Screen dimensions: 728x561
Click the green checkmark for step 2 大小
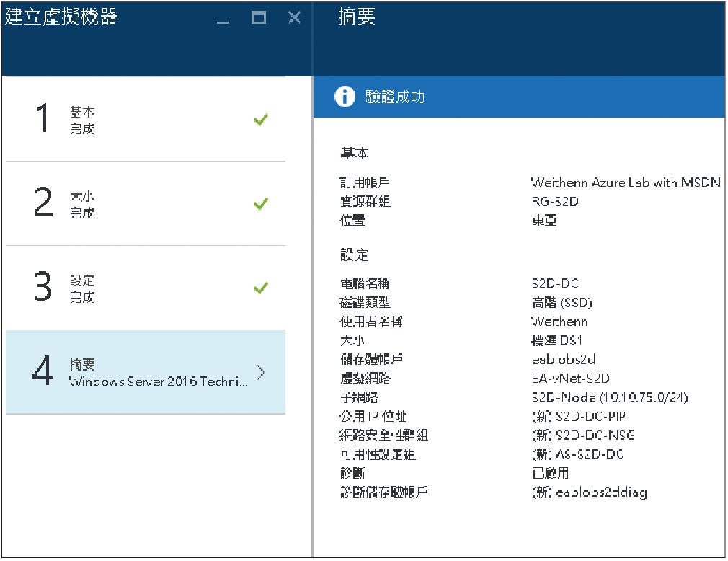[261, 204]
